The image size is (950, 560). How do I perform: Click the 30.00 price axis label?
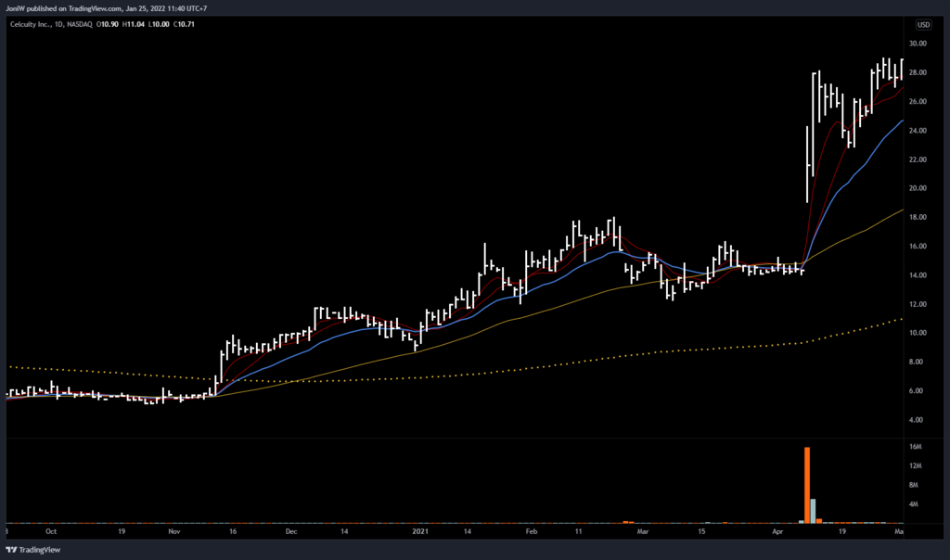(918, 44)
